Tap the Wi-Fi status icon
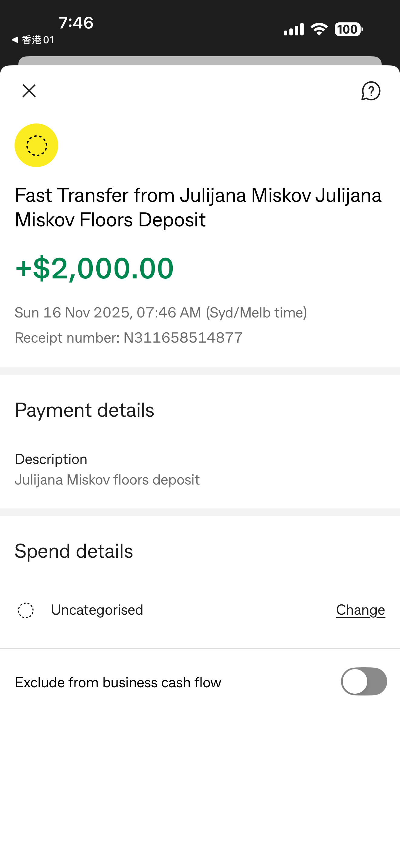Screen dimensions: 400x868 tap(319, 29)
